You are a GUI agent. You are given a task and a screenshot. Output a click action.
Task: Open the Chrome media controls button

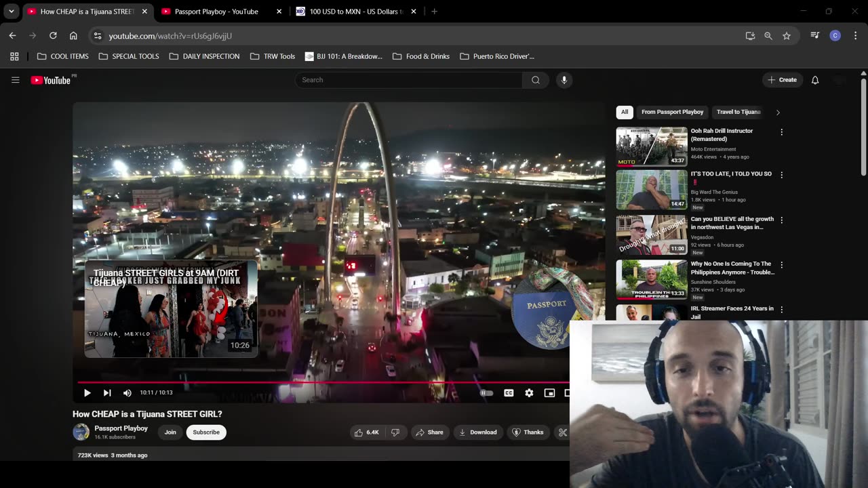[815, 36]
